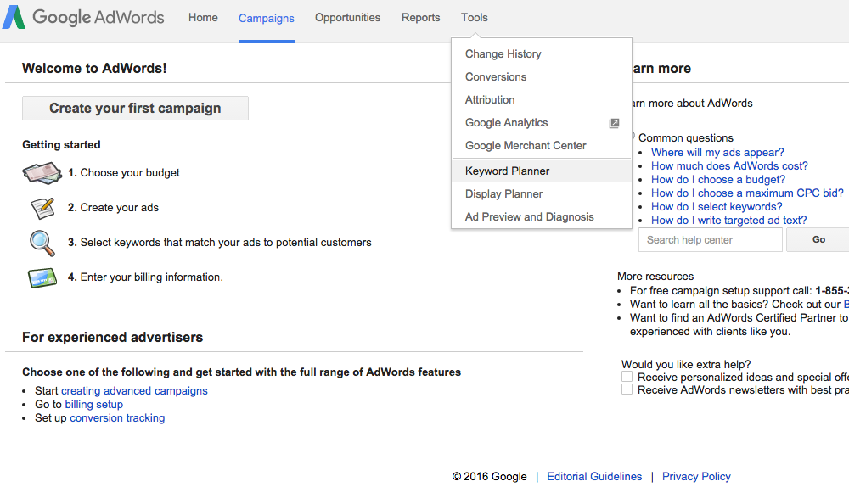This screenshot has height=504, width=849.
Task: Click external link icon beside Google Analytics
Action: [x=614, y=123]
